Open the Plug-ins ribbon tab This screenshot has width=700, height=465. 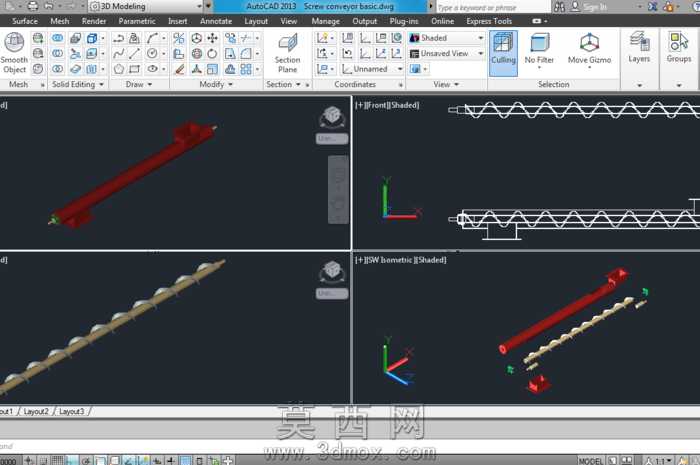tap(404, 21)
